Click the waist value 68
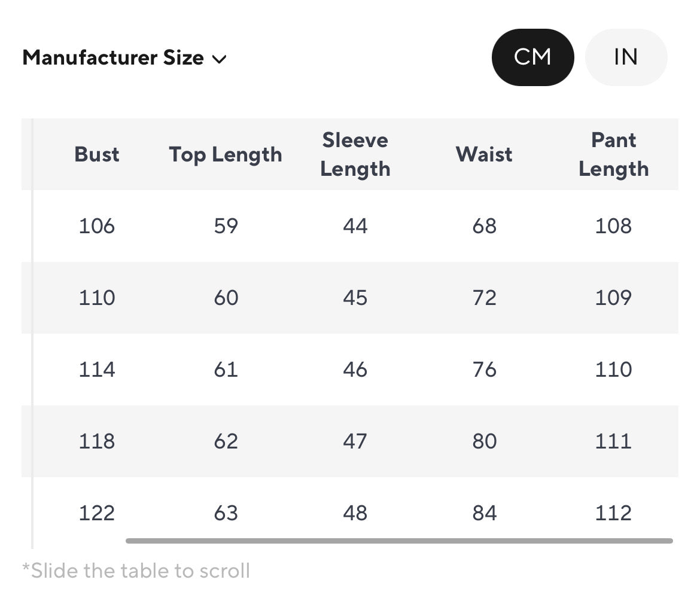 click(485, 226)
